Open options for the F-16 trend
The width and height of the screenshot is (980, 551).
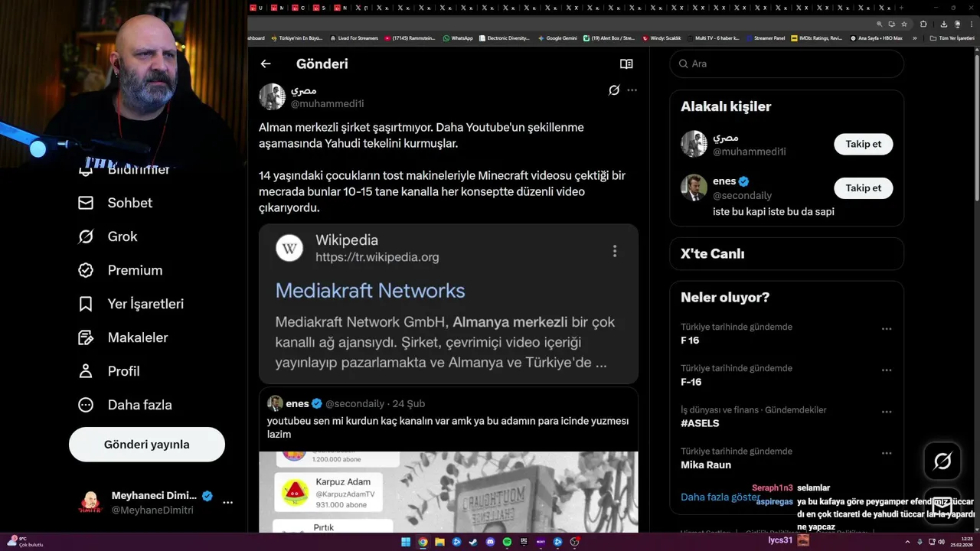[x=887, y=370]
